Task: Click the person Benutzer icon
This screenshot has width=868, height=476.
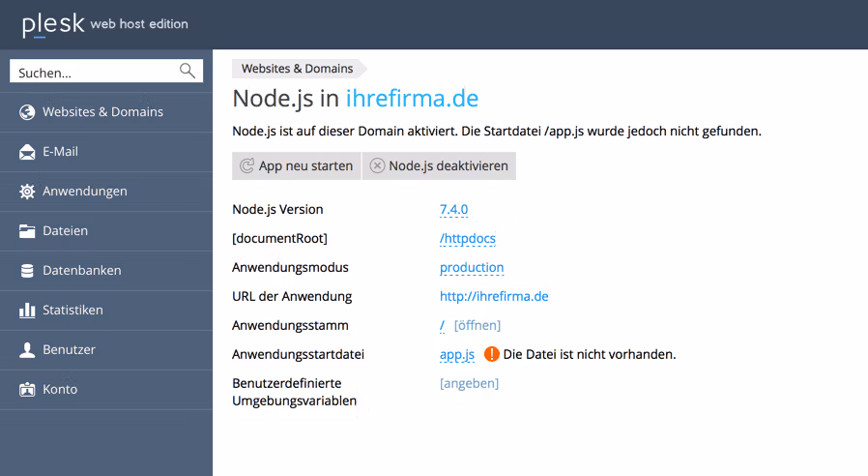Action: coord(27,349)
